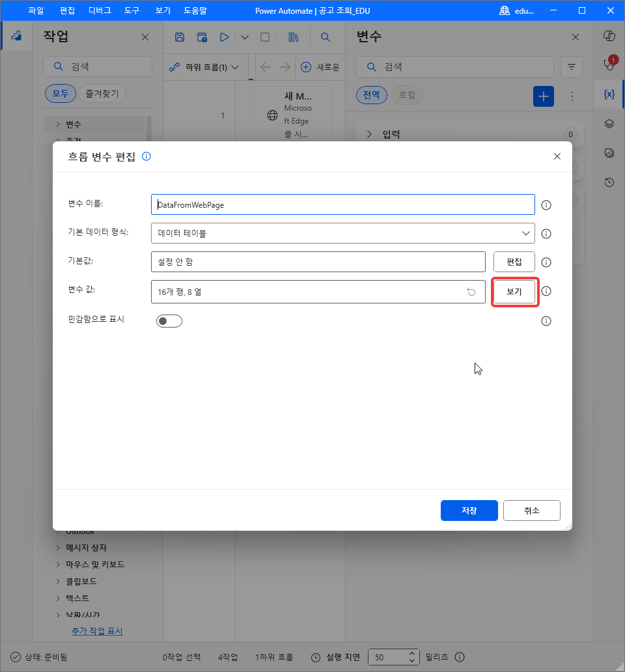Click the 취소 button in the dialog

[532, 511]
